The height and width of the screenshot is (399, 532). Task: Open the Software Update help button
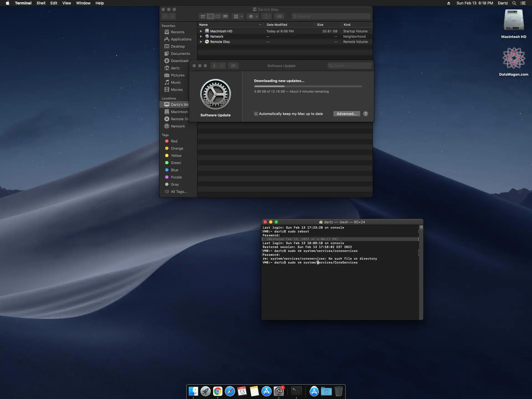(x=365, y=114)
